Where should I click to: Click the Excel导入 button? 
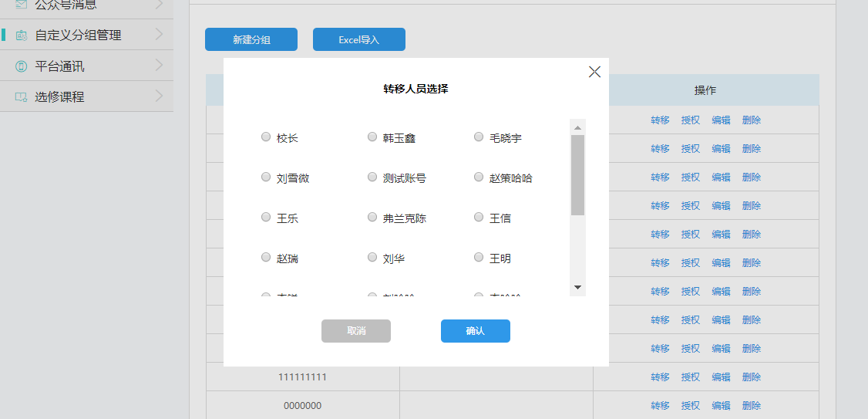359,39
